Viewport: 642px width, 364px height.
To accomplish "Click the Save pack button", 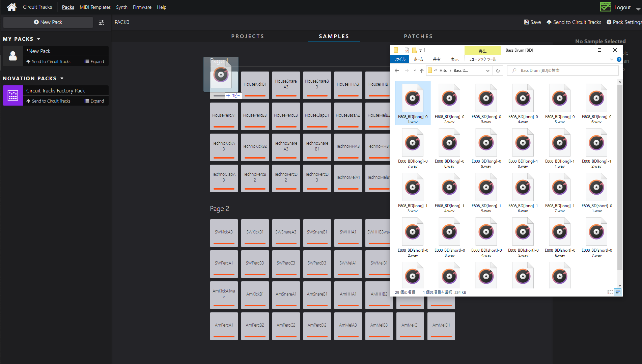I will pos(532,22).
